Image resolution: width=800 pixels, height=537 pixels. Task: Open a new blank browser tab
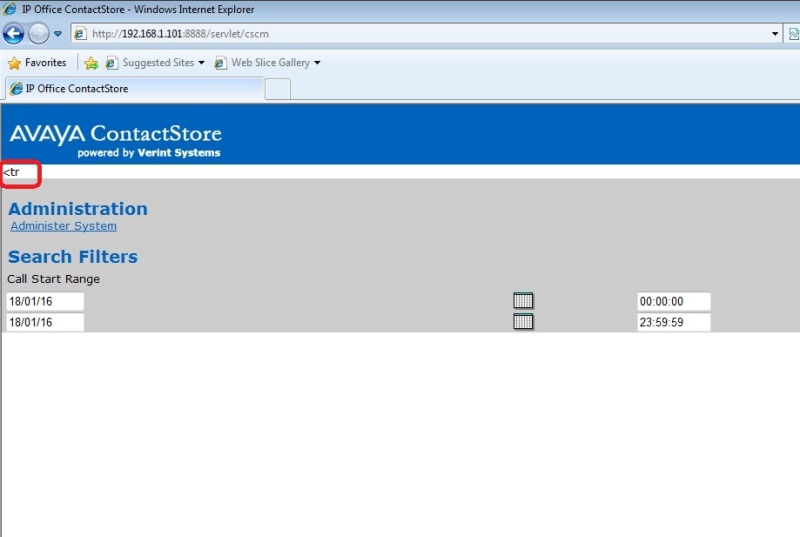pyautogui.click(x=278, y=89)
